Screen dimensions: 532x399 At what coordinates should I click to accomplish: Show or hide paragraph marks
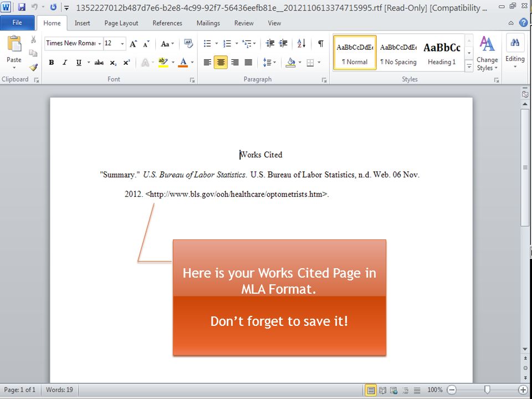click(321, 43)
